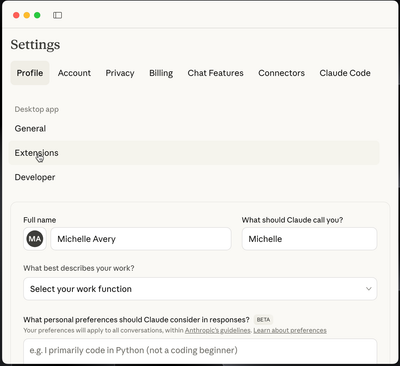Viewport: 400px width, 366px height.
Task: Click the work function dropdown chevron
Action: (369, 289)
